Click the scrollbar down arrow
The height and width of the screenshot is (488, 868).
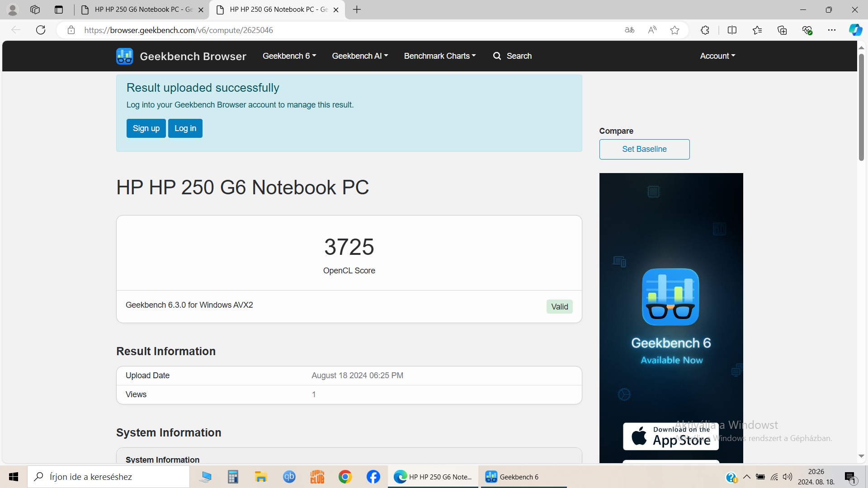click(x=861, y=456)
